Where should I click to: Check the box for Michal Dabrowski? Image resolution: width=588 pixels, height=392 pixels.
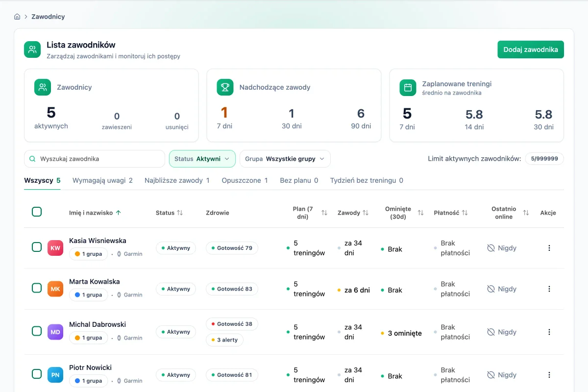pyautogui.click(x=37, y=331)
